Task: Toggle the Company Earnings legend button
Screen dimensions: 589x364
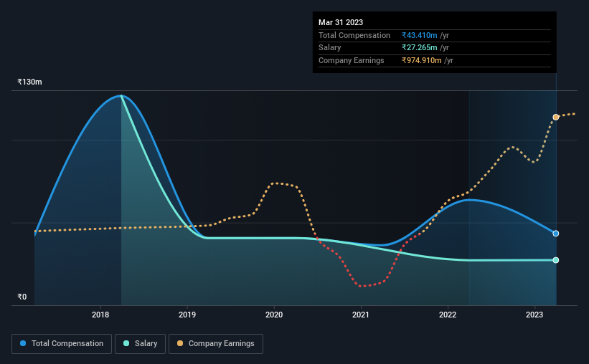Action: click(216, 344)
